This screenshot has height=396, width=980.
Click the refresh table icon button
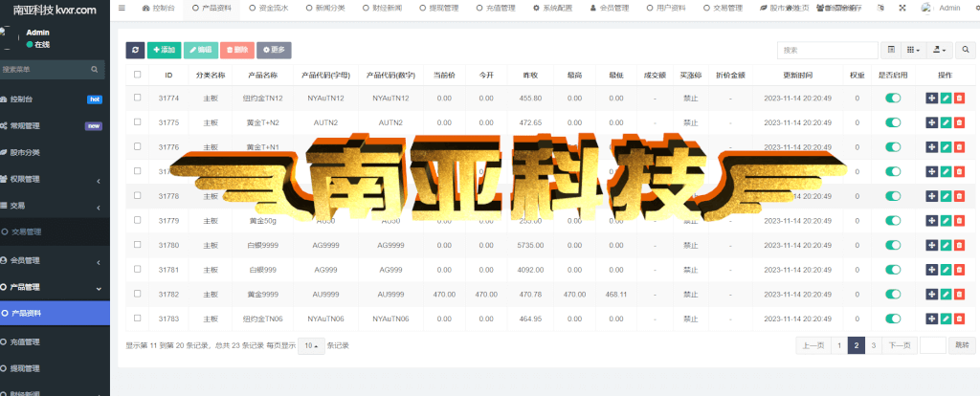(135, 50)
